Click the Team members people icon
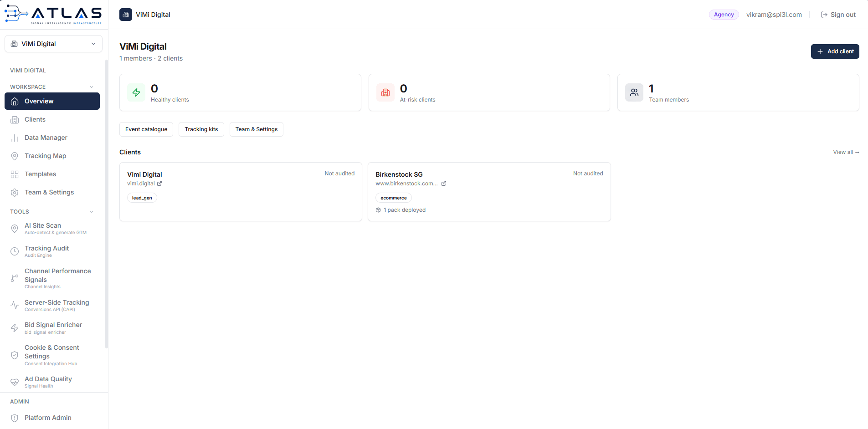This screenshot has height=429, width=868. 634,92
